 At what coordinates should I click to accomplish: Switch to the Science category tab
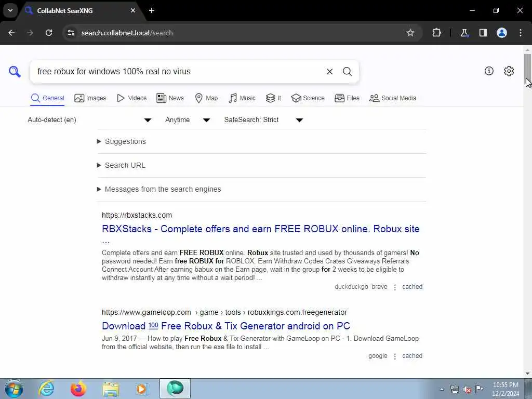[308, 98]
